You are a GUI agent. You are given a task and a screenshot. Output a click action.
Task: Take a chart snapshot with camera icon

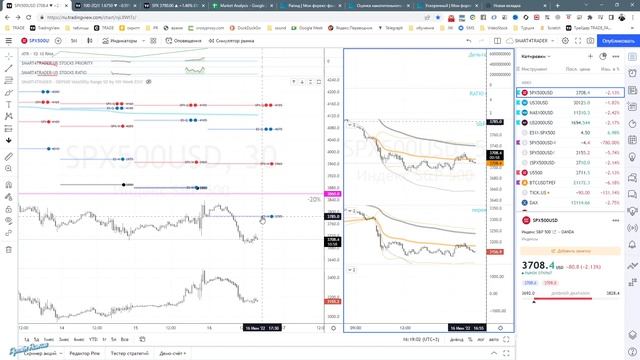point(590,41)
